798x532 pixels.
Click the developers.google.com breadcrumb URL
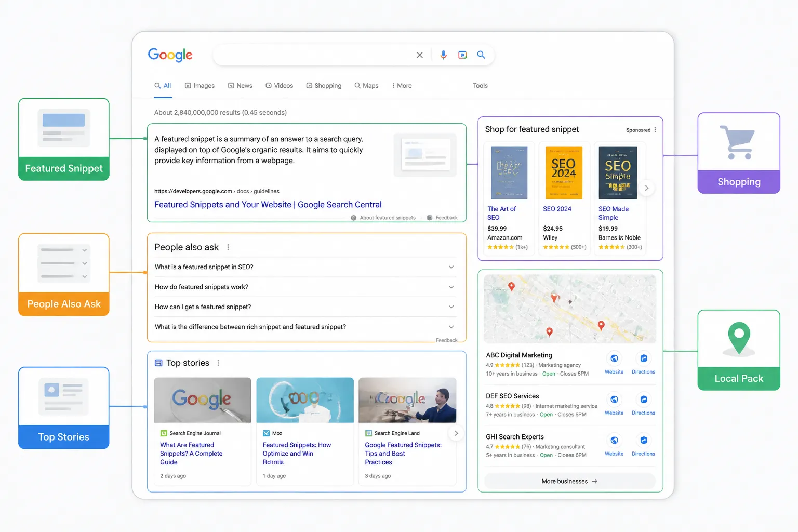(x=217, y=191)
